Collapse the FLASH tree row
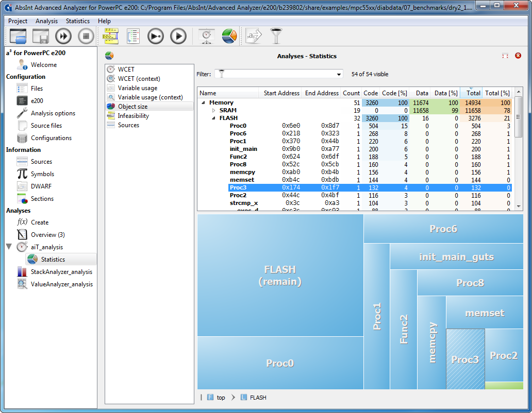 click(x=213, y=118)
